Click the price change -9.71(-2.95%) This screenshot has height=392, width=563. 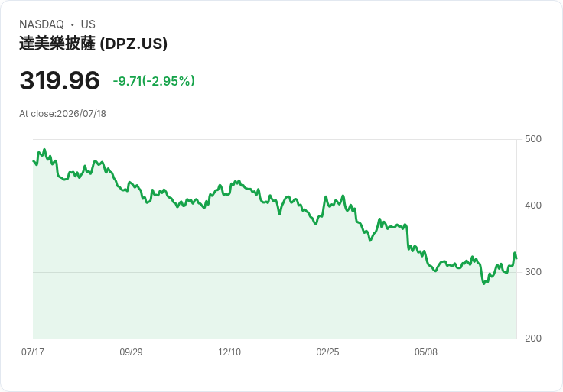tap(154, 81)
